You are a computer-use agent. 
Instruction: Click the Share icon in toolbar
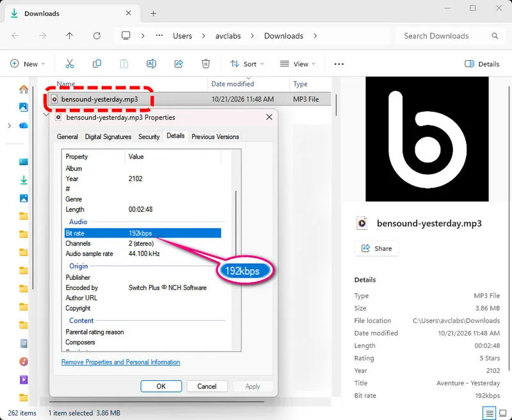(x=179, y=63)
